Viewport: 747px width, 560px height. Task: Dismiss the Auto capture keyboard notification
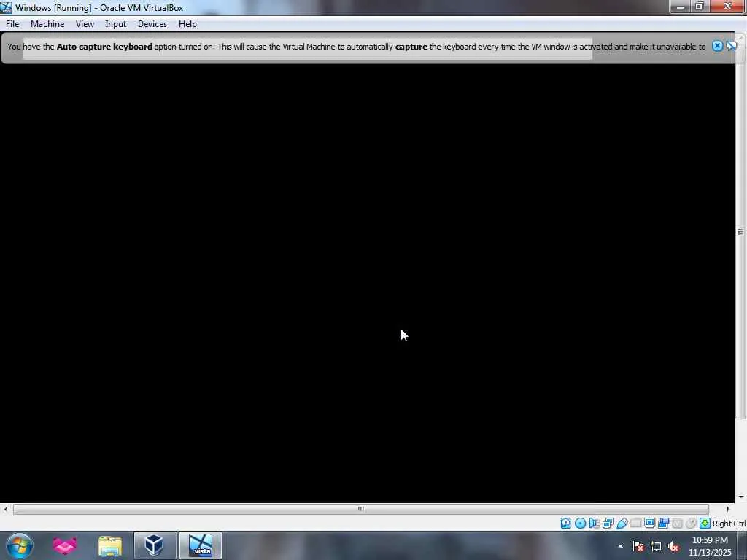(717, 46)
